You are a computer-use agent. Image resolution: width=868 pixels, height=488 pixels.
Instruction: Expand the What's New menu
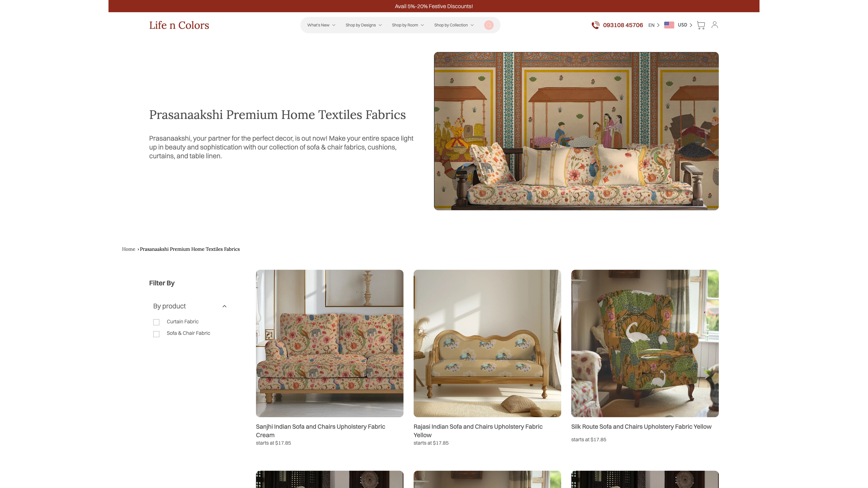coord(321,25)
